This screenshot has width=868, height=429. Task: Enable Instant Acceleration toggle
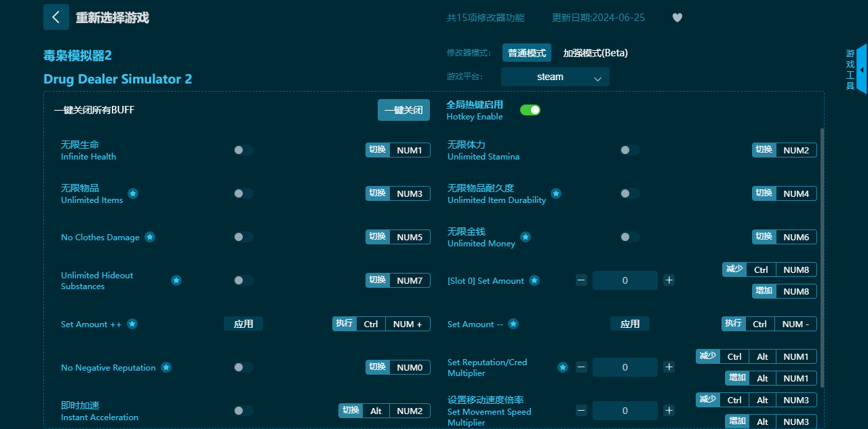[243, 411]
